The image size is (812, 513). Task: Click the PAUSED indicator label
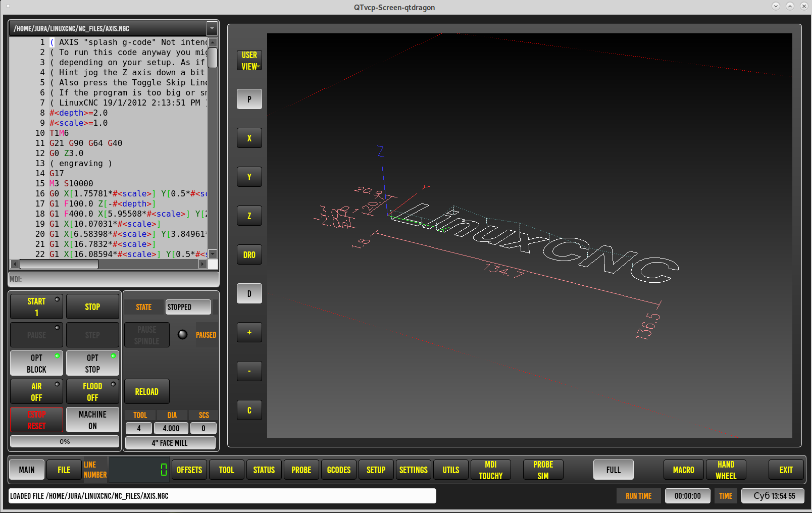(206, 335)
